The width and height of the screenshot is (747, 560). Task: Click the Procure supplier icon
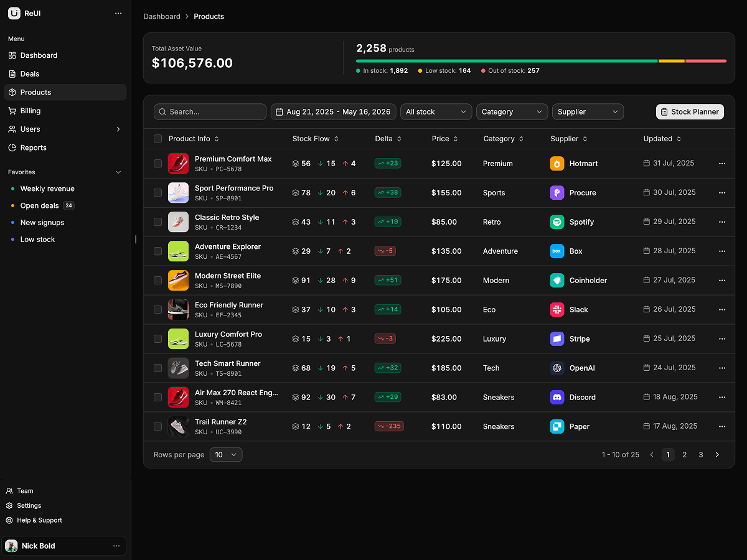[x=557, y=193]
